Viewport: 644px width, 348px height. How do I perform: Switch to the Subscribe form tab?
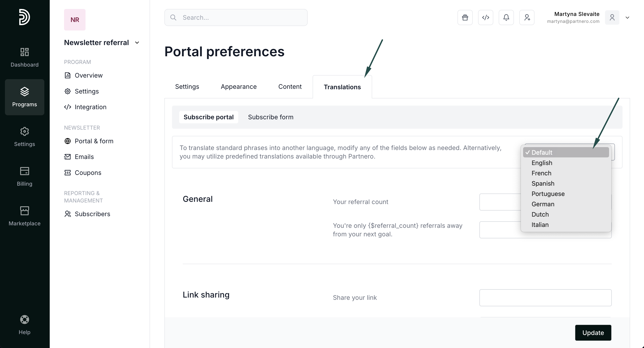tap(270, 117)
